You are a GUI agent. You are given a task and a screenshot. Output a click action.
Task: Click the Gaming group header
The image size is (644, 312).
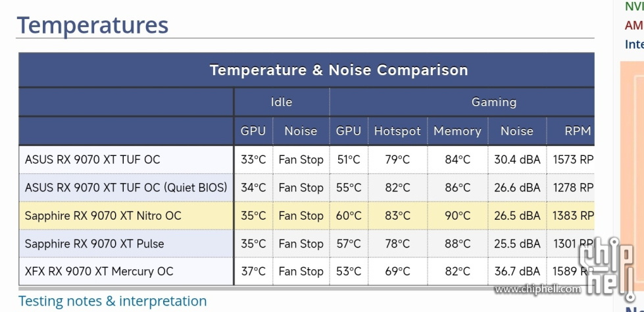coord(462,102)
